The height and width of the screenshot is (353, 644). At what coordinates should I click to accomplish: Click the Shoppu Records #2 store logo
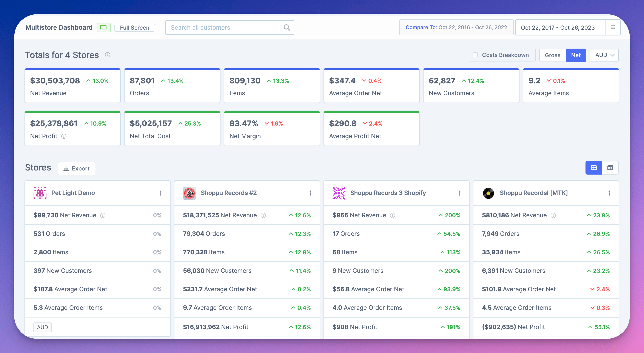click(189, 193)
